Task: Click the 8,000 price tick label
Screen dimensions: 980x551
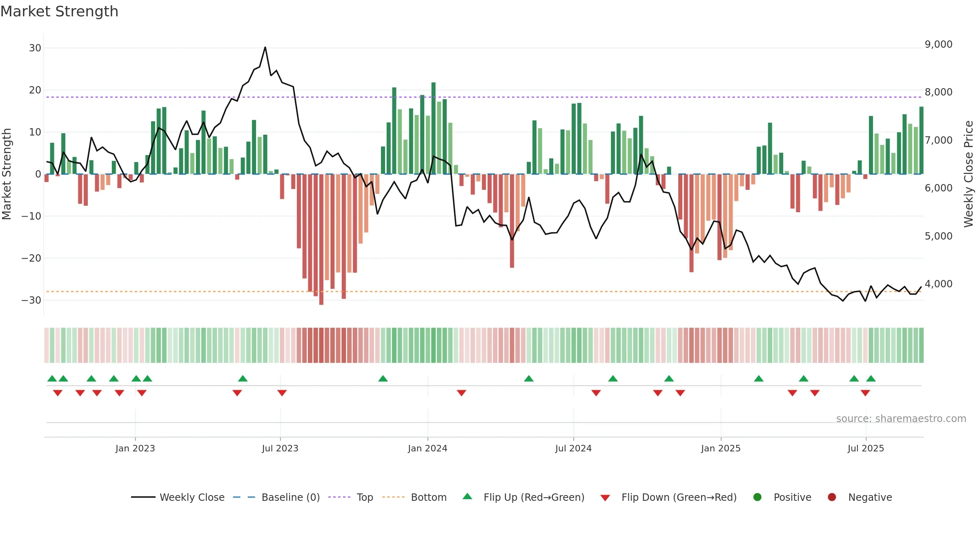Action: (938, 92)
